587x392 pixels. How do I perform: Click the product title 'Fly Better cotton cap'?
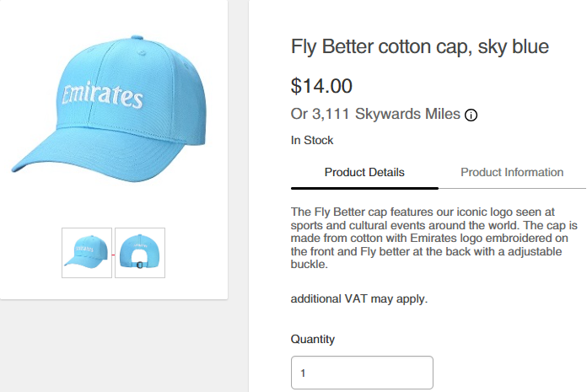coord(419,47)
